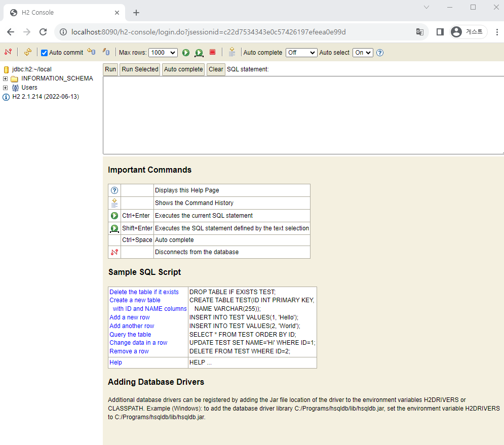Click the Run button
The image size is (504, 445).
tap(110, 69)
